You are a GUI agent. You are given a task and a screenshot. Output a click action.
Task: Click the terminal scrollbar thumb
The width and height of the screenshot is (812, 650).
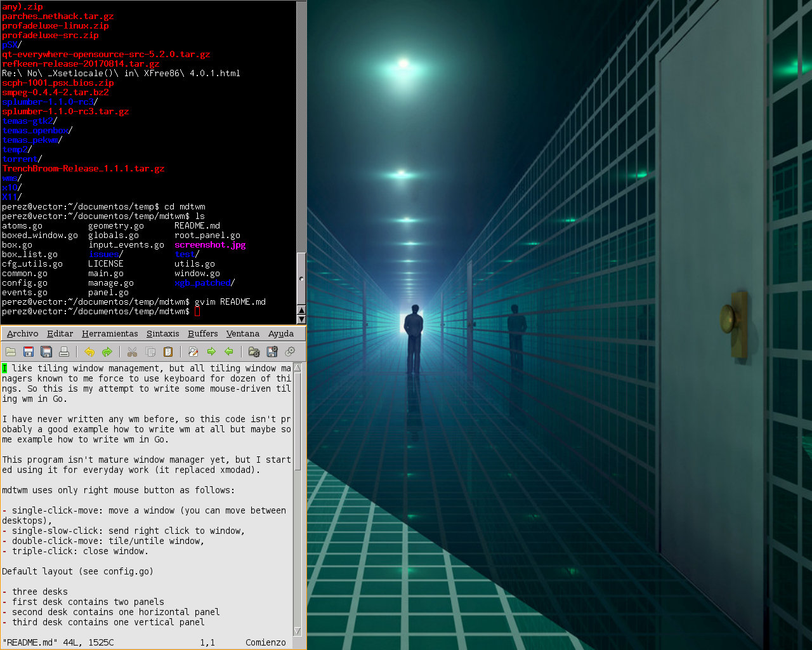(x=301, y=278)
